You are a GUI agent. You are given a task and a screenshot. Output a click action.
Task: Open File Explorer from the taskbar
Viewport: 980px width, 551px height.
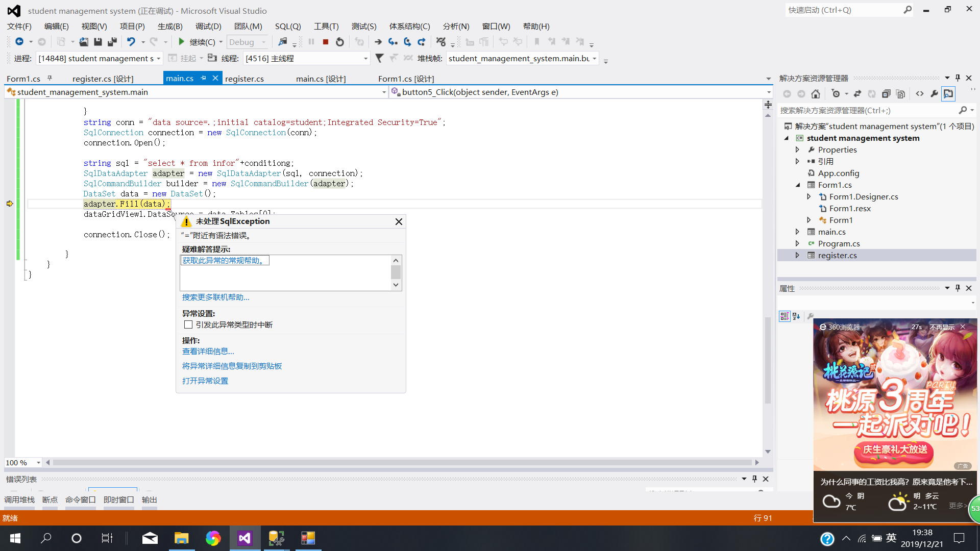point(181,538)
